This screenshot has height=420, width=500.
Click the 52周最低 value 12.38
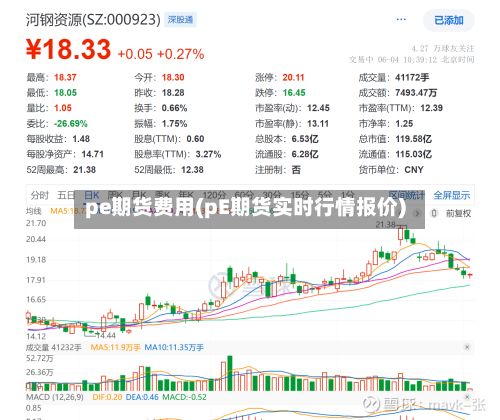tap(192, 170)
